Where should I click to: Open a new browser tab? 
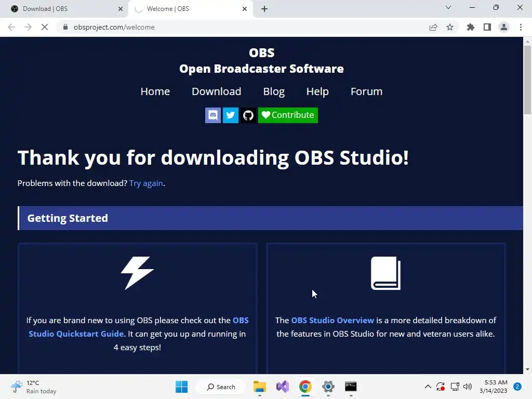coord(264,9)
